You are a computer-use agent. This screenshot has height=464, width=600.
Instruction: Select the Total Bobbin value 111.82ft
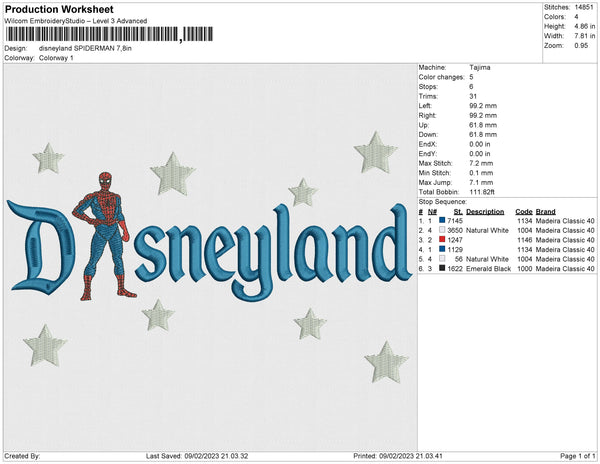click(x=482, y=192)
